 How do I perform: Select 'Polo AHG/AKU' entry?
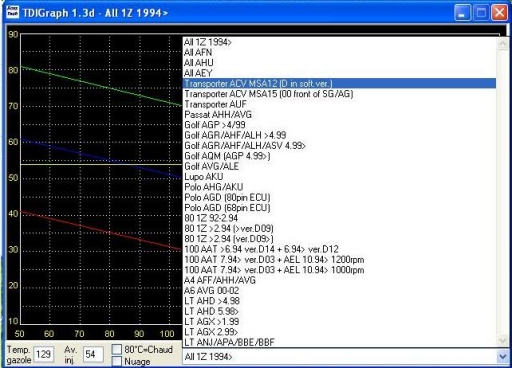[x=339, y=187]
